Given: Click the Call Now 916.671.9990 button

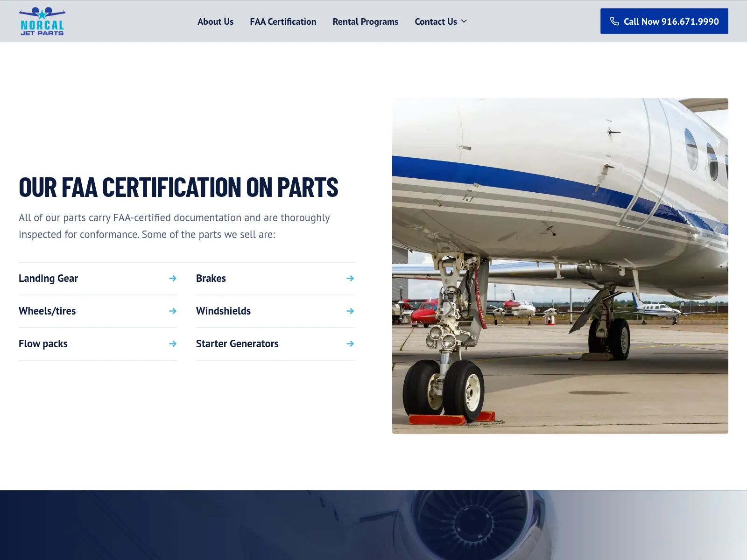Looking at the screenshot, I should coord(664,21).
